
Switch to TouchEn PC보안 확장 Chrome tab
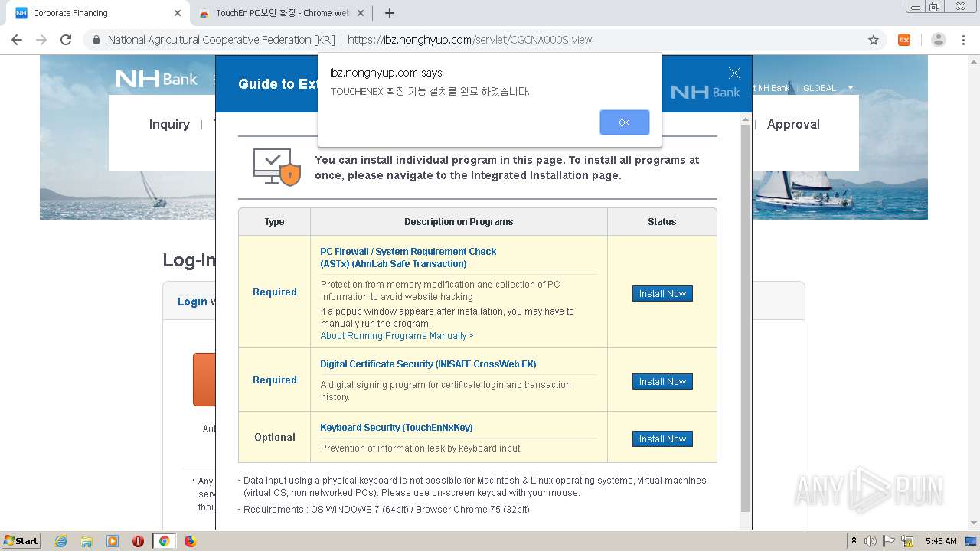tap(282, 13)
